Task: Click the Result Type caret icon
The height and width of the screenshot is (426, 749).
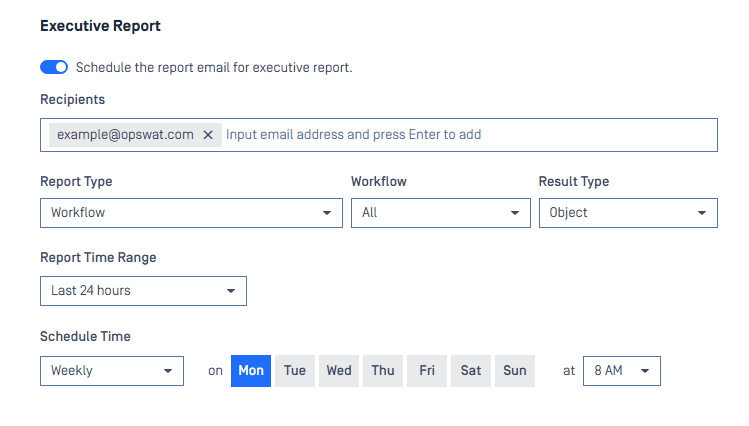Action: pyautogui.click(x=702, y=213)
